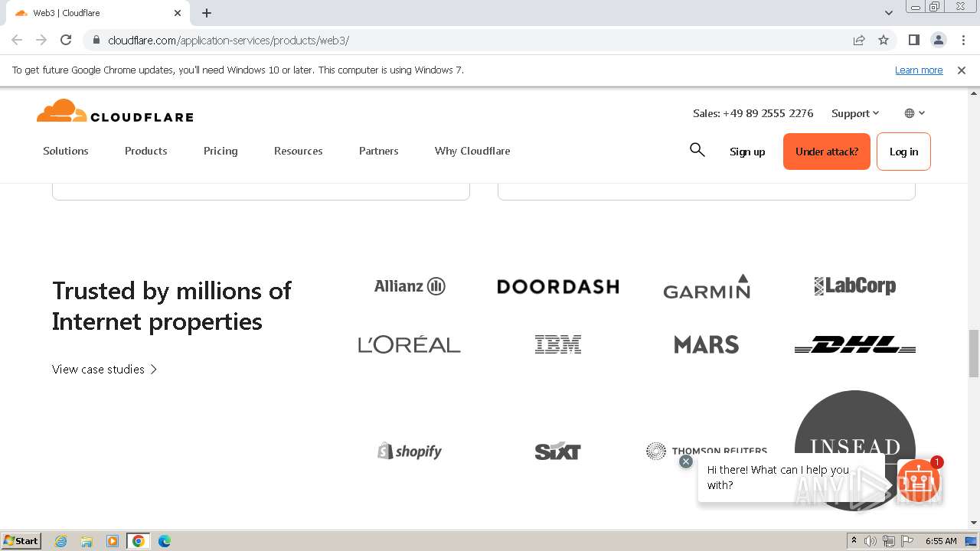Click the Learn more link
Screen dimensions: 980x551
coord(919,70)
